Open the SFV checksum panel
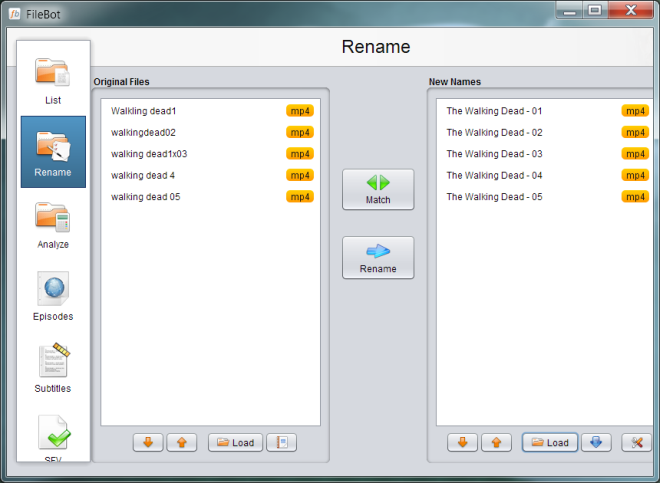 click(53, 438)
